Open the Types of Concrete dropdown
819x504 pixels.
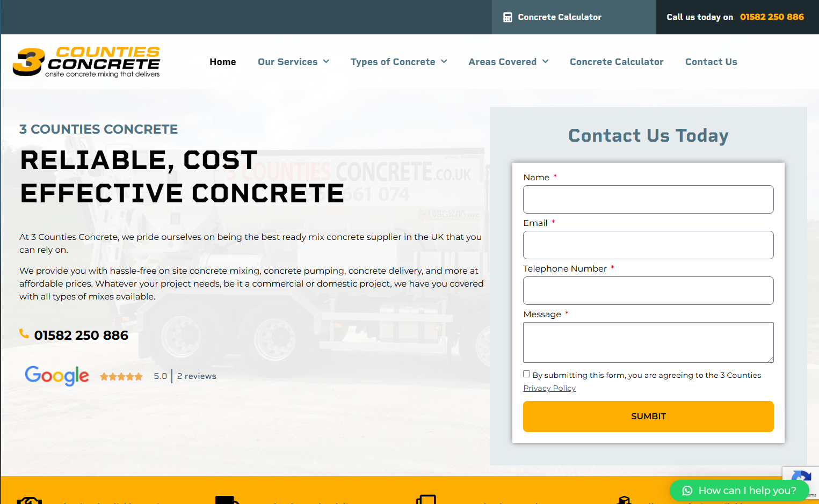point(398,62)
